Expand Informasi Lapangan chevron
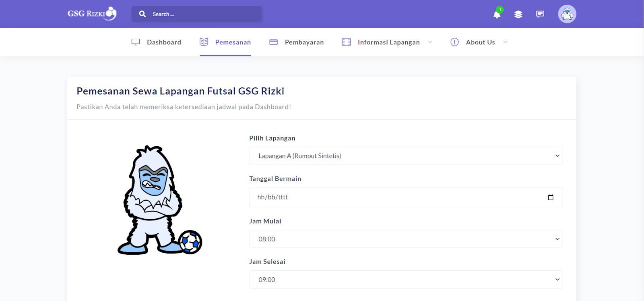Viewport: 644px width, 301px height. point(430,42)
